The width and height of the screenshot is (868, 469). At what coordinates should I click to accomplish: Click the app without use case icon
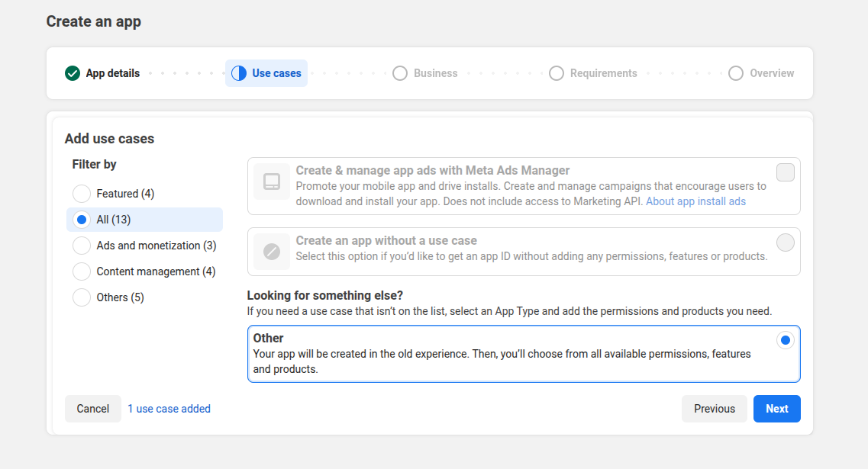[x=272, y=252]
